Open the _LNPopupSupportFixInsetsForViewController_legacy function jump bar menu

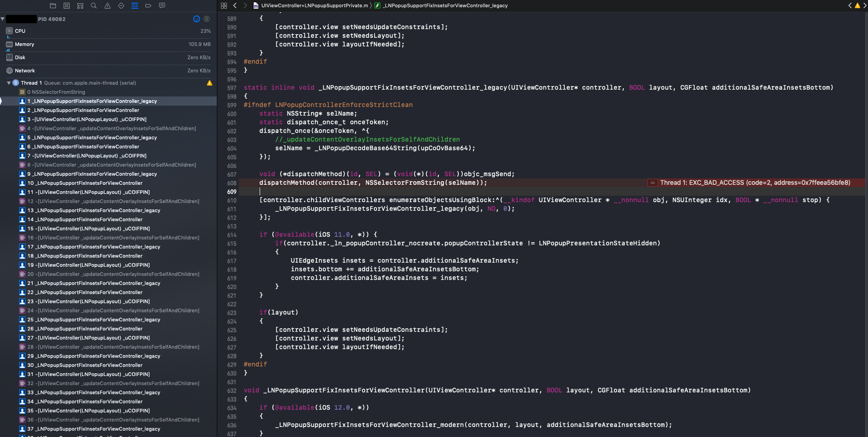click(x=445, y=5)
